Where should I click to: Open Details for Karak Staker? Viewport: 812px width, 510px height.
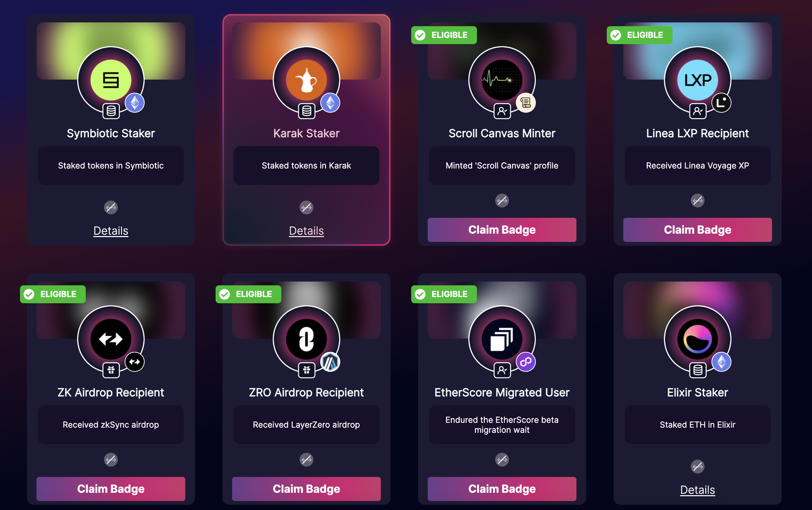coord(306,231)
